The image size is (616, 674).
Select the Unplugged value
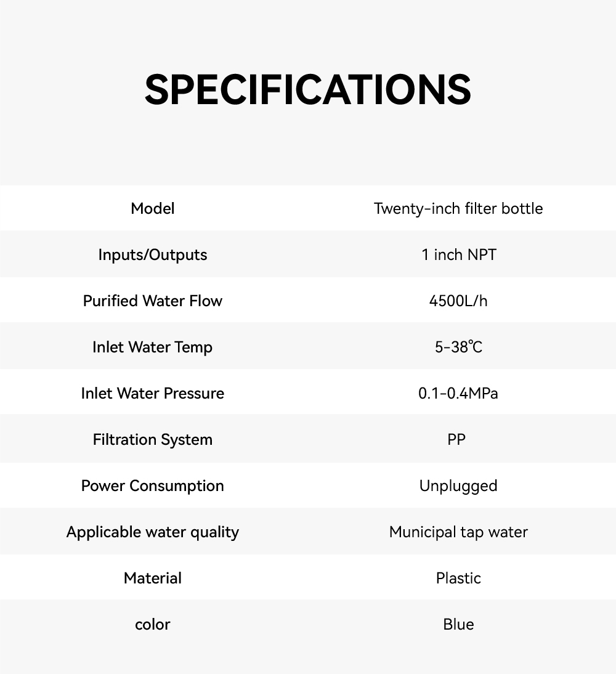coord(458,485)
